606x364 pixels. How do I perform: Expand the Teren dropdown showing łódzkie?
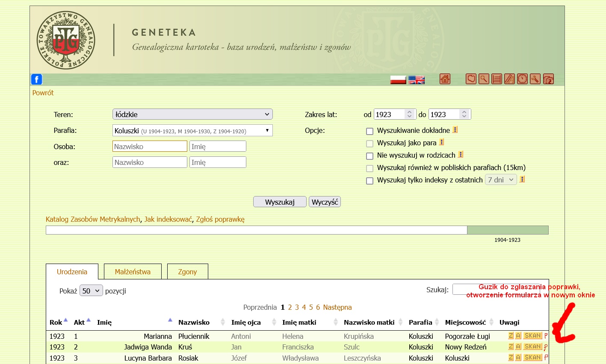click(192, 114)
